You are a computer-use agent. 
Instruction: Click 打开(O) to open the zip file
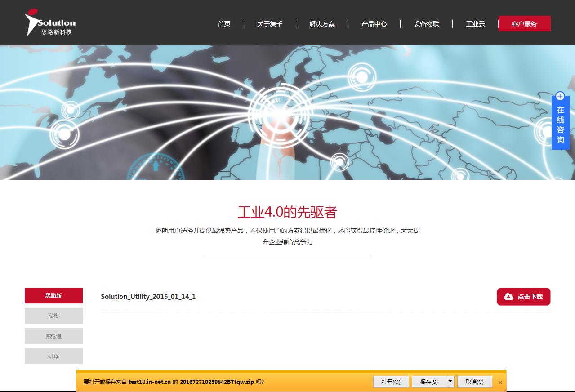point(391,382)
